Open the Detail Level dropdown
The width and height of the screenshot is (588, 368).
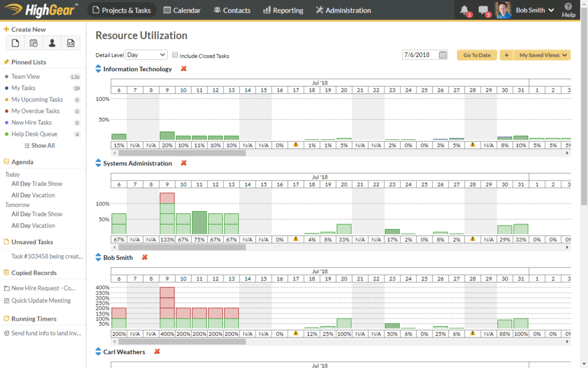click(146, 55)
